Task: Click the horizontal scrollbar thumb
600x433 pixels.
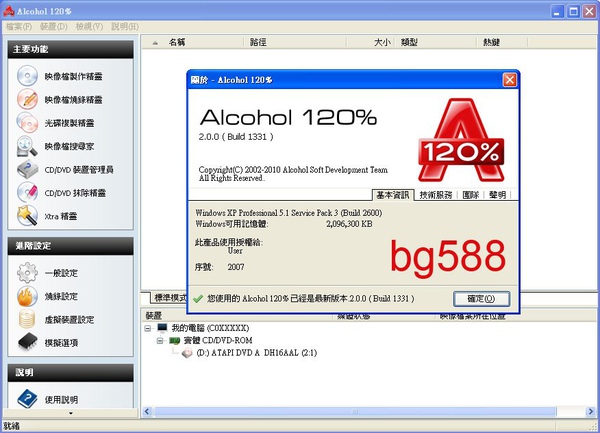Action: pos(355,412)
